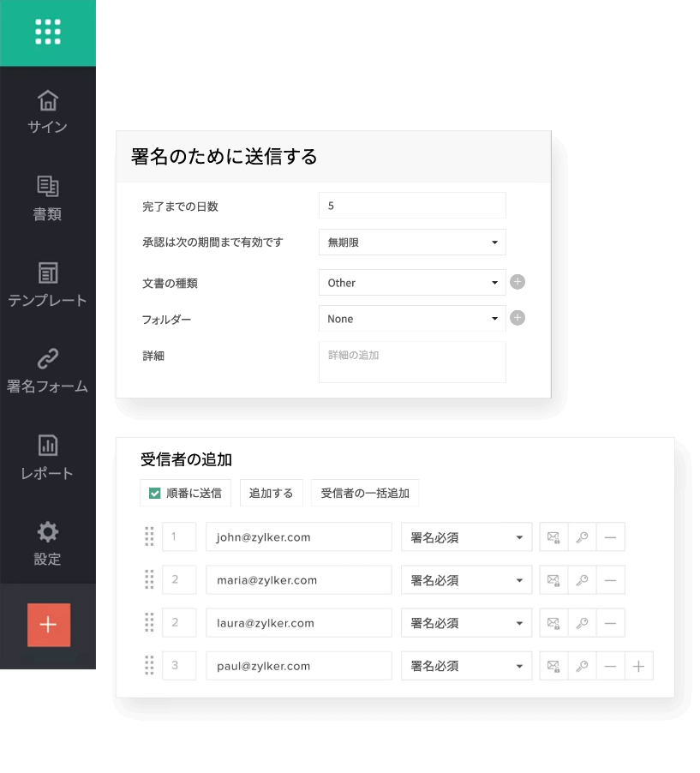
Task: Add a new recipient with the plus button
Action: click(x=638, y=666)
